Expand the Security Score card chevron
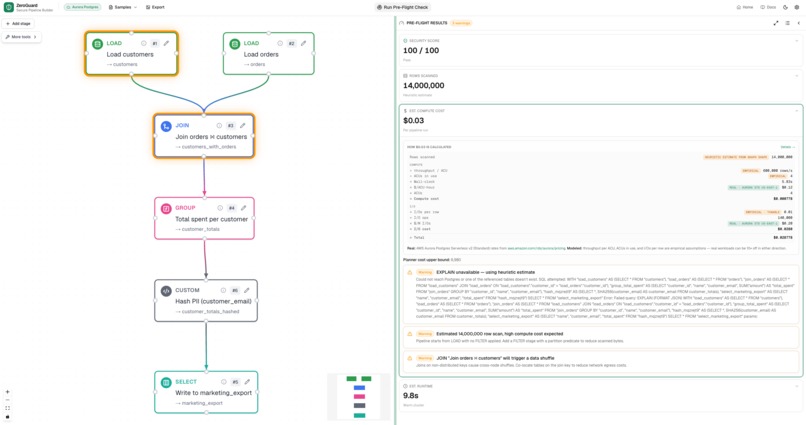The width and height of the screenshot is (806, 425). click(797, 41)
